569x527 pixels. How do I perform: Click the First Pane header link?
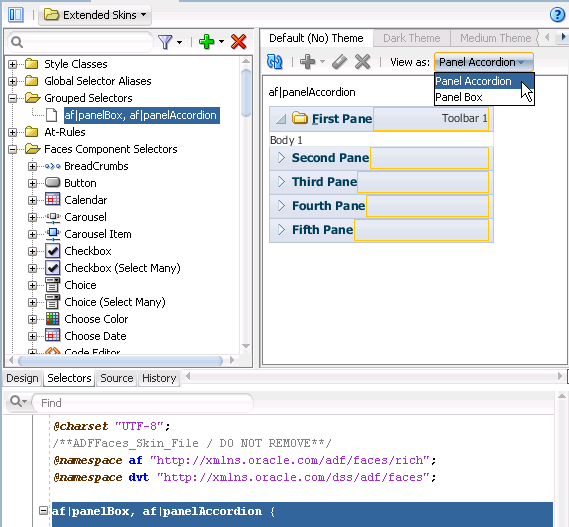(x=342, y=119)
